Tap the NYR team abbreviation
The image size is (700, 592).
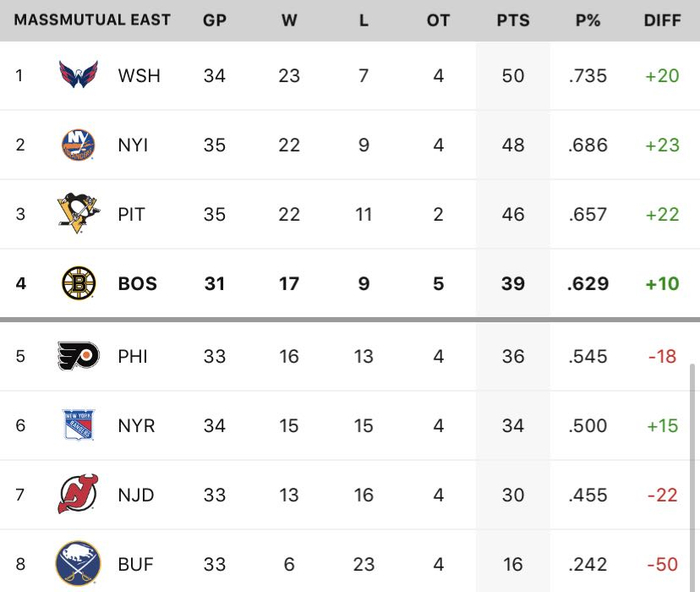137,426
